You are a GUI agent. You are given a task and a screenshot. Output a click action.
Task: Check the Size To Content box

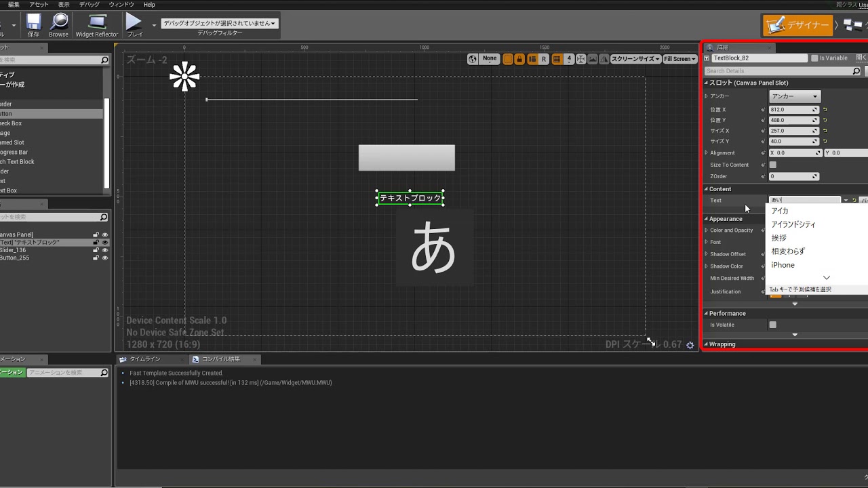772,165
